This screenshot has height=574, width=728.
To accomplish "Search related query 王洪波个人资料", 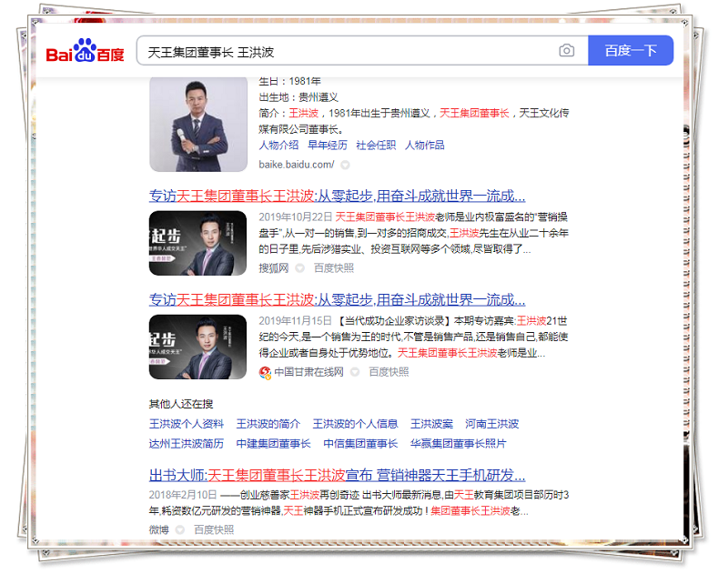I will [187, 424].
